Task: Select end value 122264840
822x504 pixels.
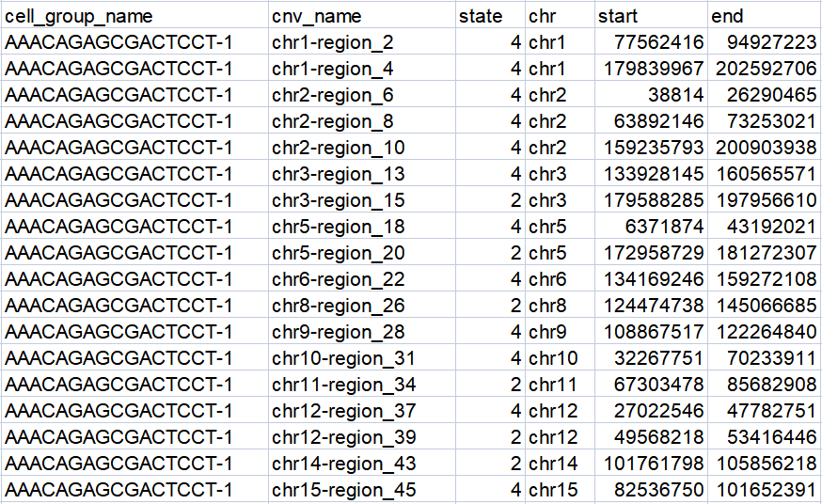Action: [x=765, y=331]
